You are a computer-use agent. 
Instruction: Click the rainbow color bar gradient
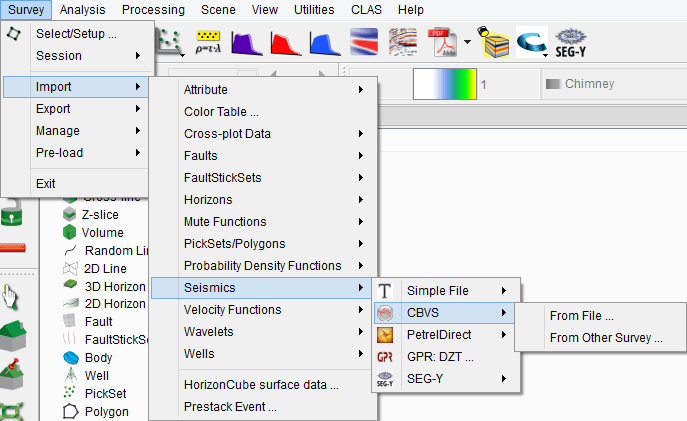[445, 85]
